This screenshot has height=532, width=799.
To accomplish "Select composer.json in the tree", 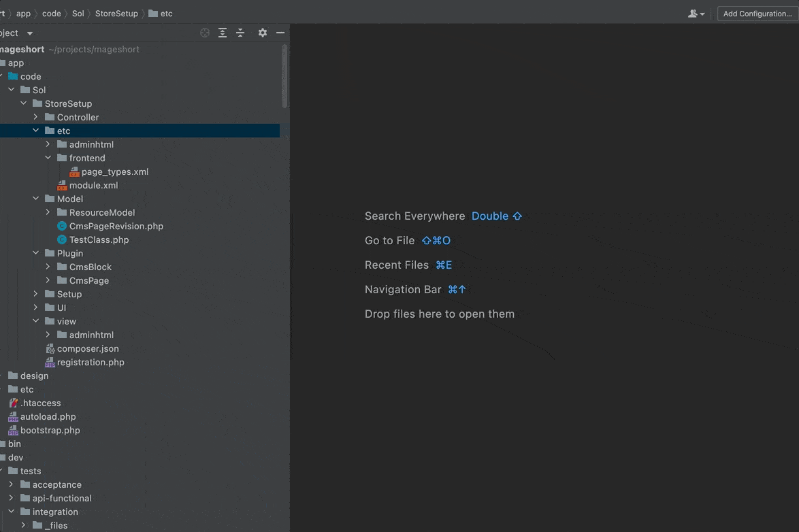I will pos(87,348).
